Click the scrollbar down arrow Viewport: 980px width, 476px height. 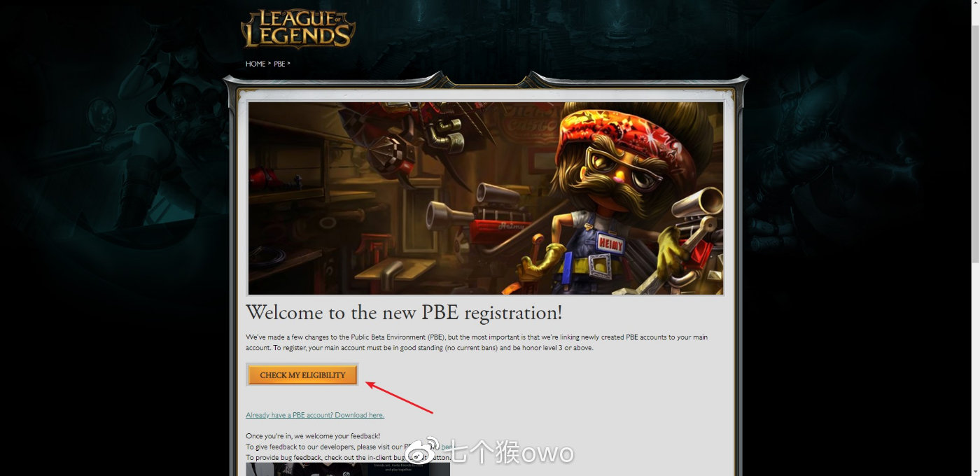(974, 471)
